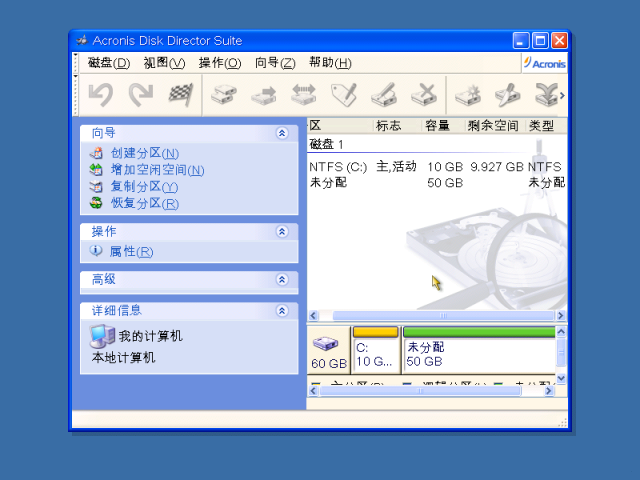The height and width of the screenshot is (480, 640).
Task: Minimize the Acronis Disk Director window
Action: tap(520, 40)
